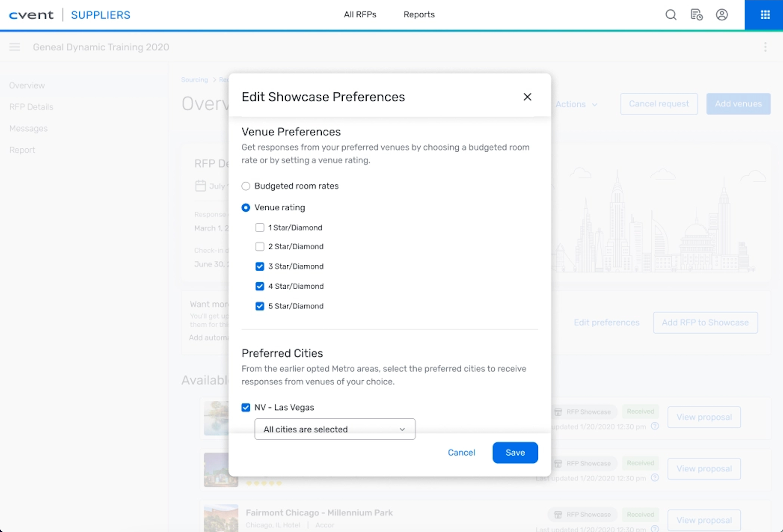Click the Fairmont Chicago venue thumbnail
Image resolution: width=783 pixels, height=532 pixels.
coord(221,518)
